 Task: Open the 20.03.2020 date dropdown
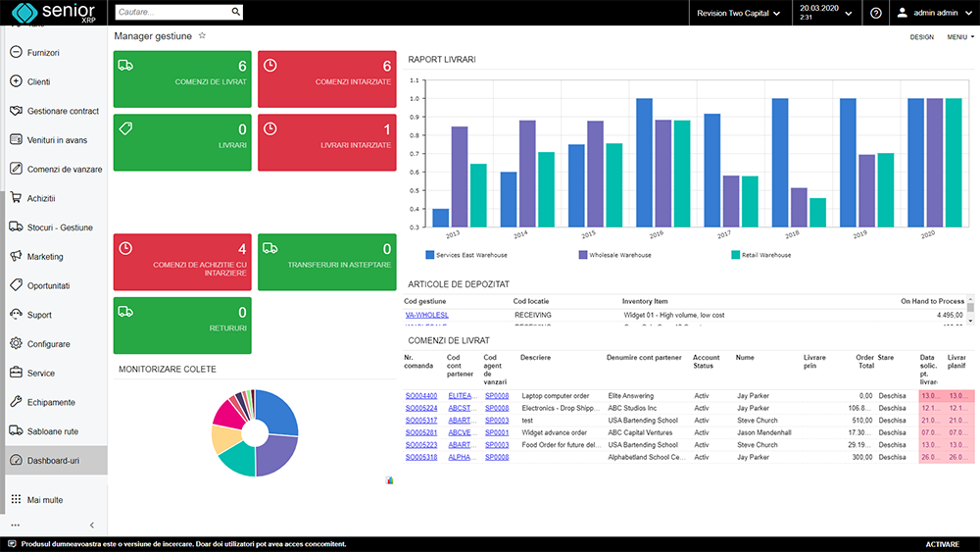(x=827, y=13)
